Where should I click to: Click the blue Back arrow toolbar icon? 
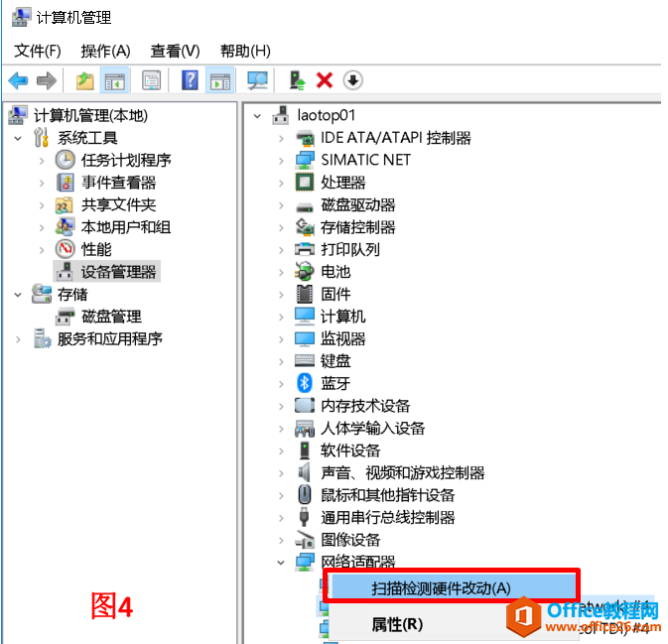pyautogui.click(x=18, y=80)
